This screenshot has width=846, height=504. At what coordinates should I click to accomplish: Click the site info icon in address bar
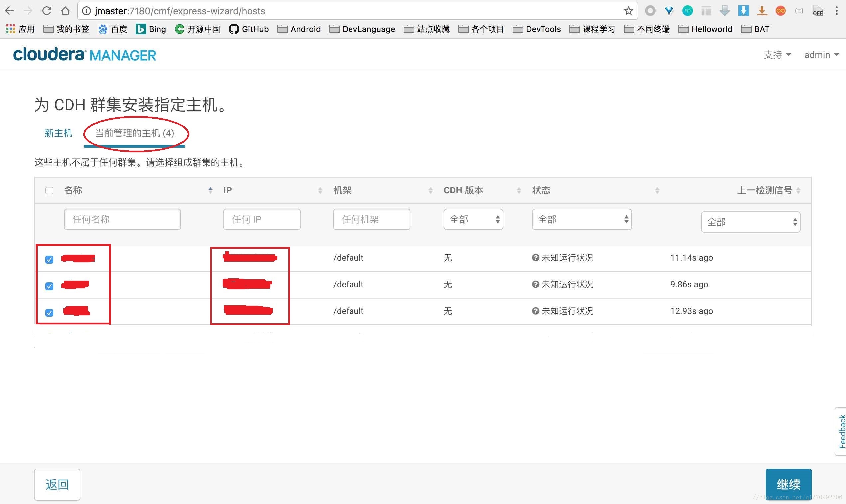86,11
